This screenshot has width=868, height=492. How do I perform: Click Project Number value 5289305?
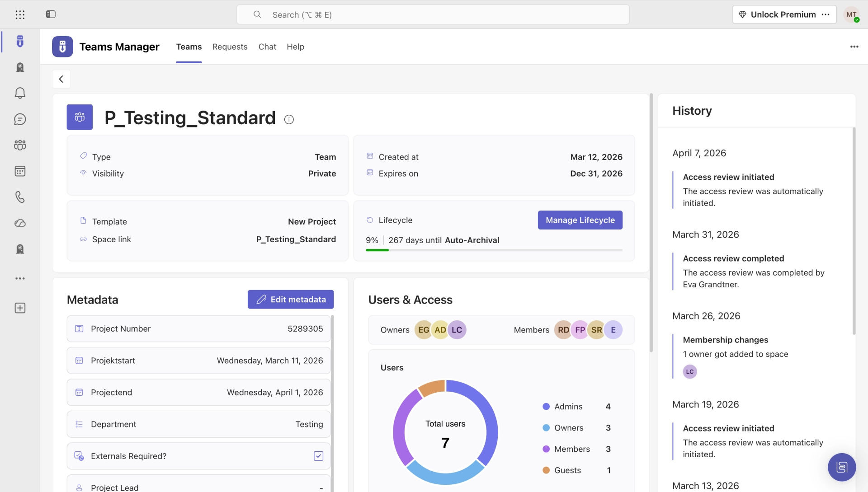tap(305, 329)
